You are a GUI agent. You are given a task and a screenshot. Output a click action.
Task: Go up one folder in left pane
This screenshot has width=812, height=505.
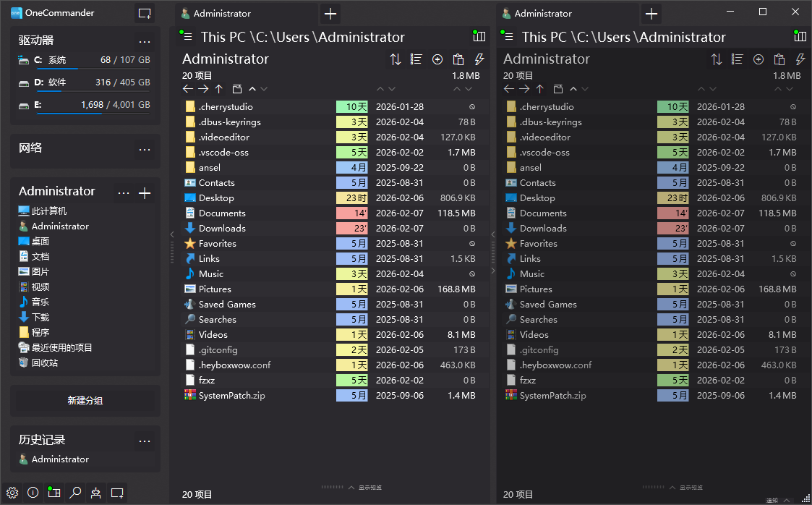[219, 89]
